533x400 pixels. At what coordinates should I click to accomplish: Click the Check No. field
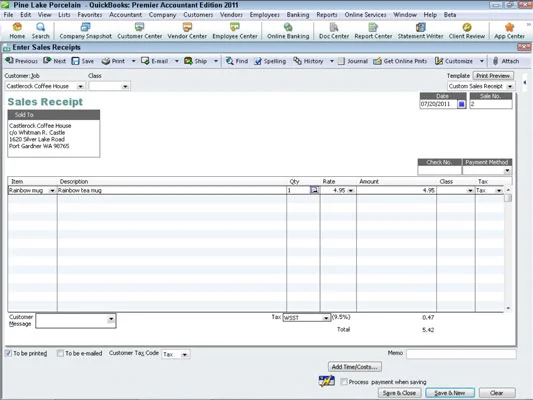439,170
